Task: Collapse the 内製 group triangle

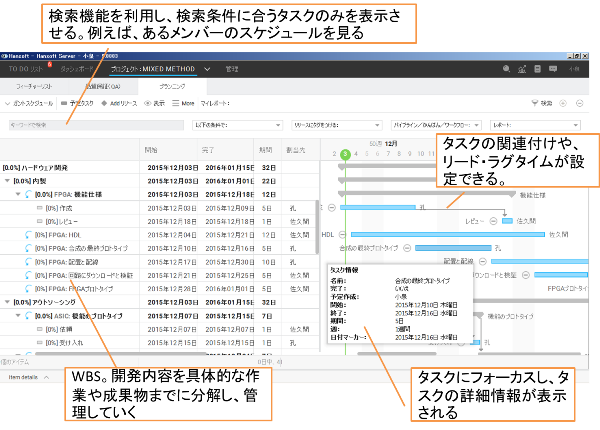Action: pos(7,181)
